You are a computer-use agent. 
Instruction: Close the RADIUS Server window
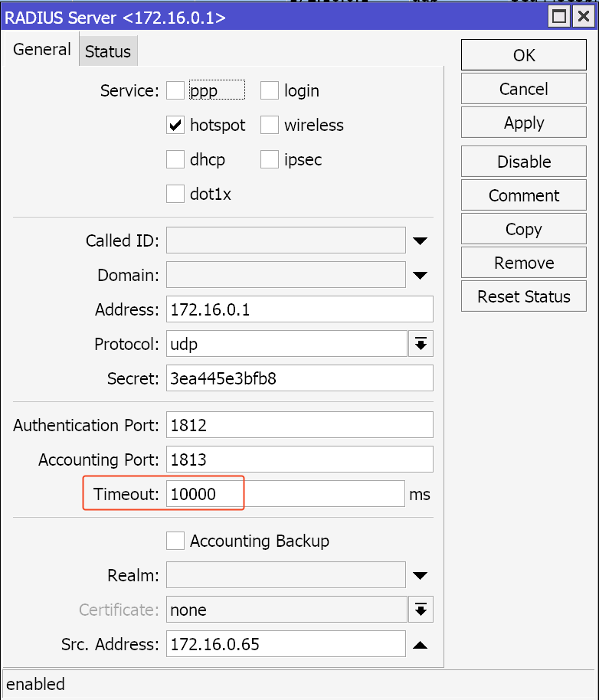[x=584, y=17]
